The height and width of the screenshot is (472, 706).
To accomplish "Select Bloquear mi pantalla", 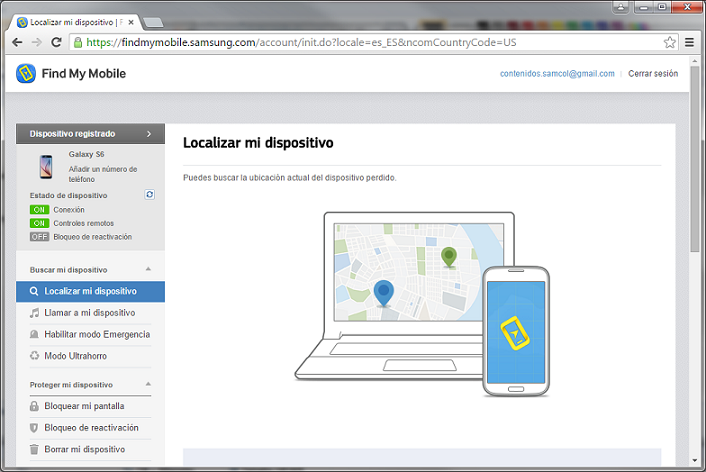I will pyautogui.click(x=91, y=406).
